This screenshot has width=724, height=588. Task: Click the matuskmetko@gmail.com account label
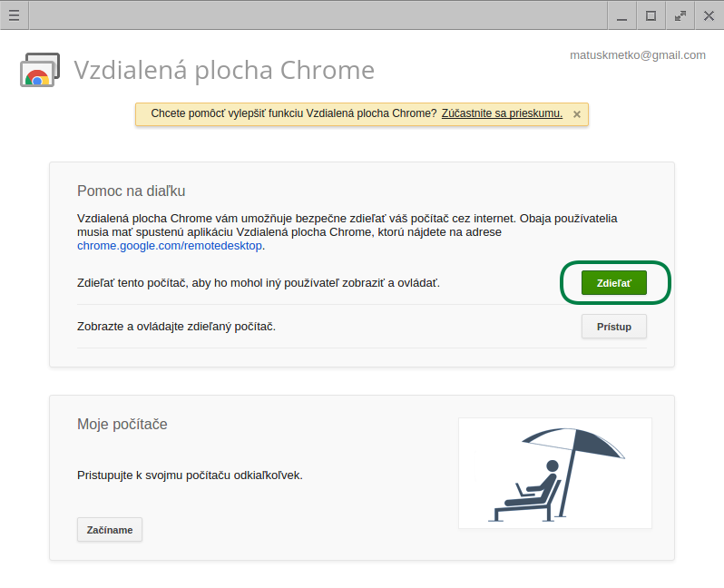point(638,55)
